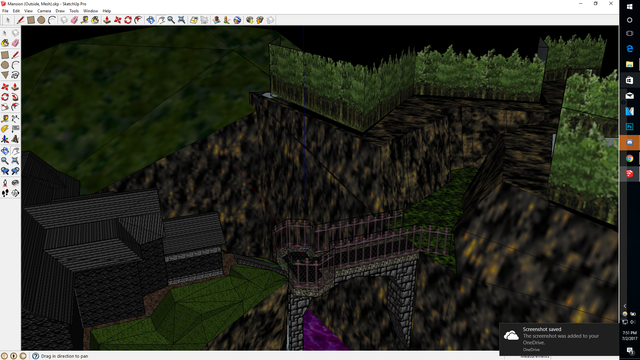Open Google Chrome from the taskbar
Viewport: 640px width, 360px height.
point(629,158)
